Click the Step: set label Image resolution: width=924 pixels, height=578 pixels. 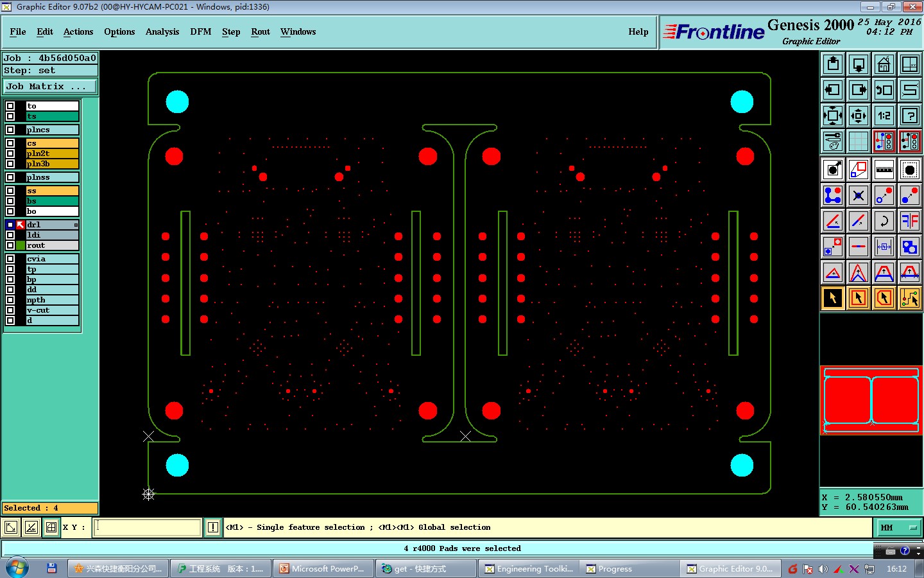click(50, 71)
